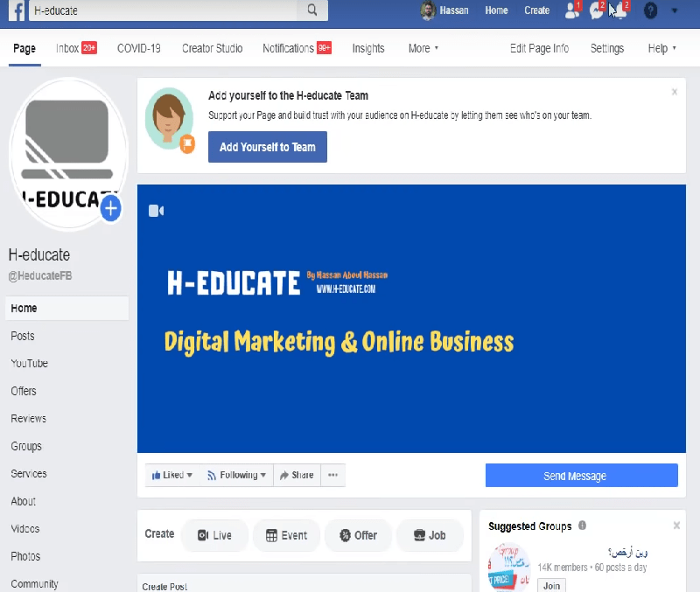Viewport: 700px width, 592px height.
Task: Click the Offer create button
Action: [x=358, y=535]
